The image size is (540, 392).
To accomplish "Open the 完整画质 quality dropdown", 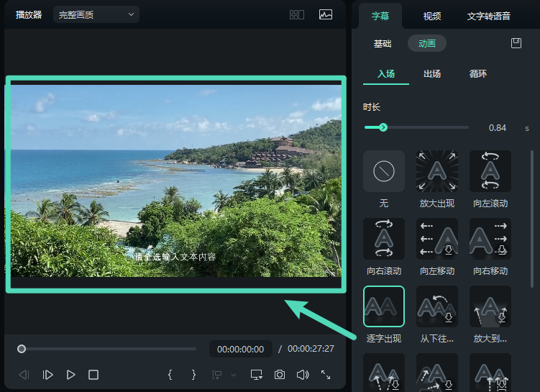I will point(96,15).
